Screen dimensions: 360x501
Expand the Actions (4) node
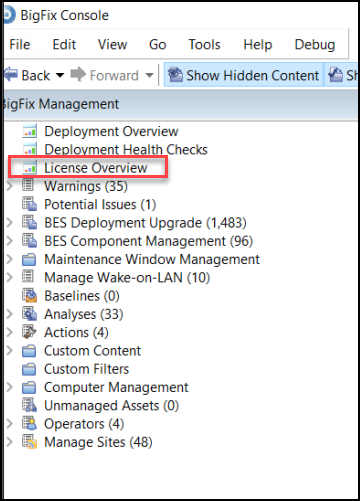click(x=10, y=332)
